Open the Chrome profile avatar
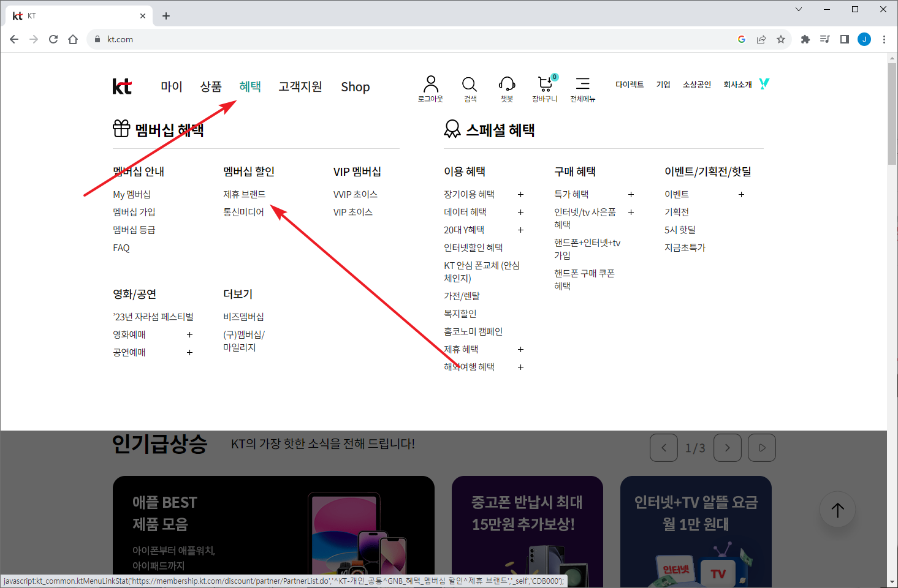Viewport: 898px width, 588px height. pos(864,39)
